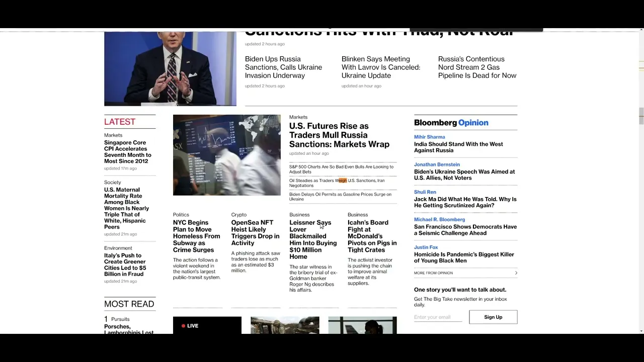Open the Pursuits label in Most Read
644x362 pixels.
120,319
